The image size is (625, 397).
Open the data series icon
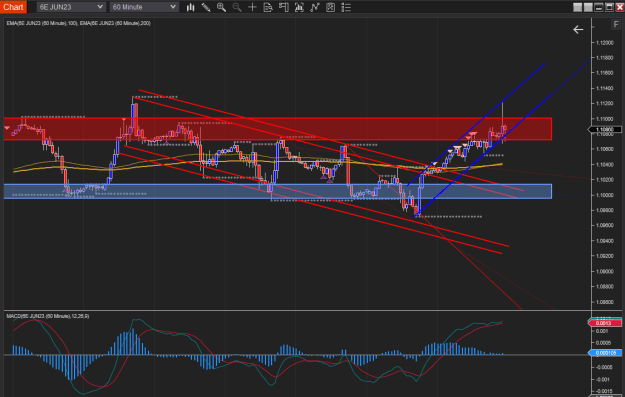pyautogui.click(x=299, y=7)
